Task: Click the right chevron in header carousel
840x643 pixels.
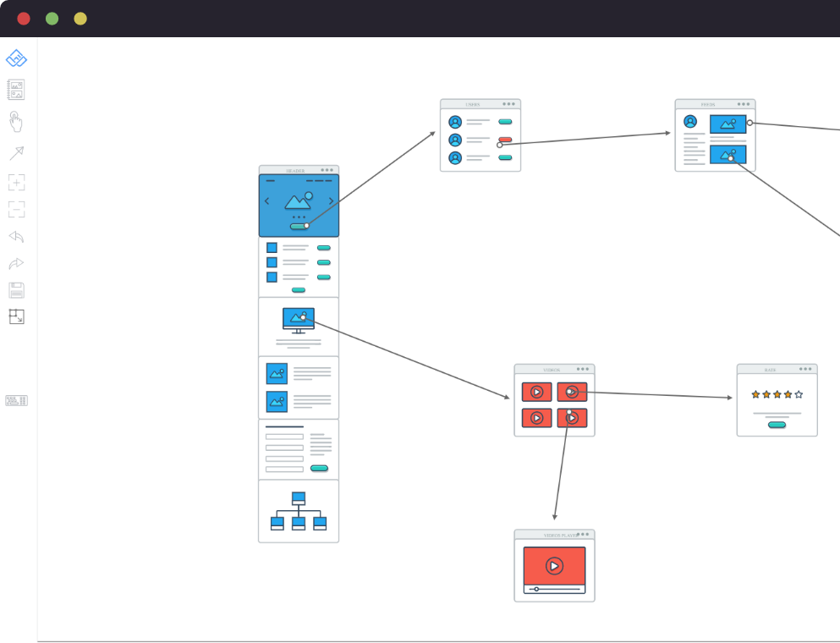Action: coord(331,201)
